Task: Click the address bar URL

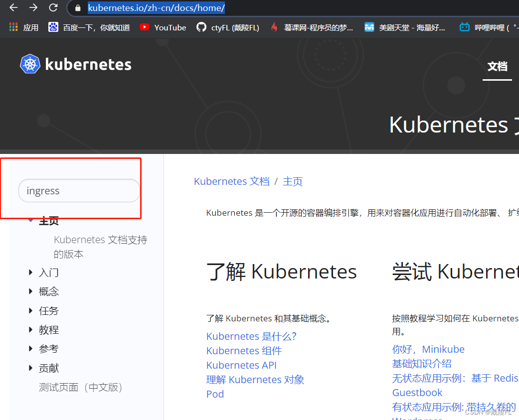Action: click(156, 7)
